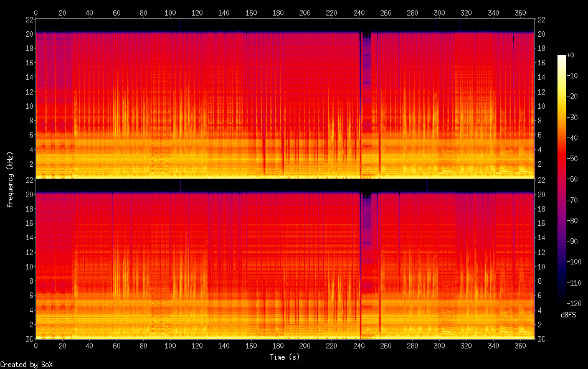Select the "-120" value on the dBFS scale

pyautogui.click(x=574, y=302)
